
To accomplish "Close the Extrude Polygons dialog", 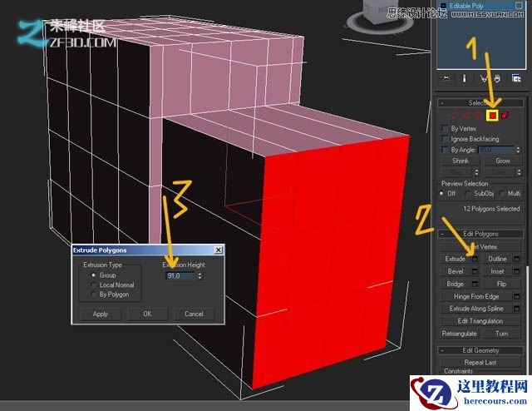I will 219,250.
